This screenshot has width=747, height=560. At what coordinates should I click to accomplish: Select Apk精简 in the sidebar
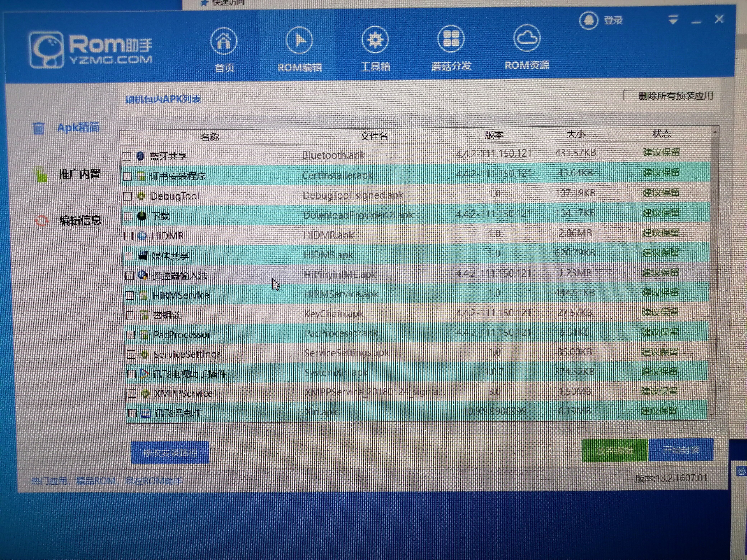[78, 128]
